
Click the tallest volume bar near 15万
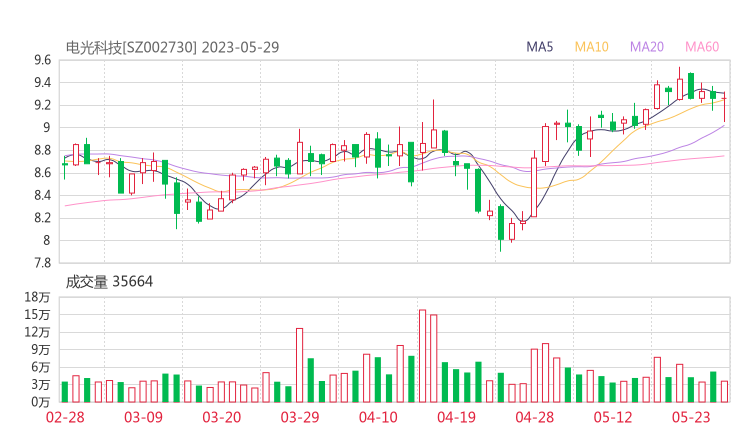click(x=422, y=356)
